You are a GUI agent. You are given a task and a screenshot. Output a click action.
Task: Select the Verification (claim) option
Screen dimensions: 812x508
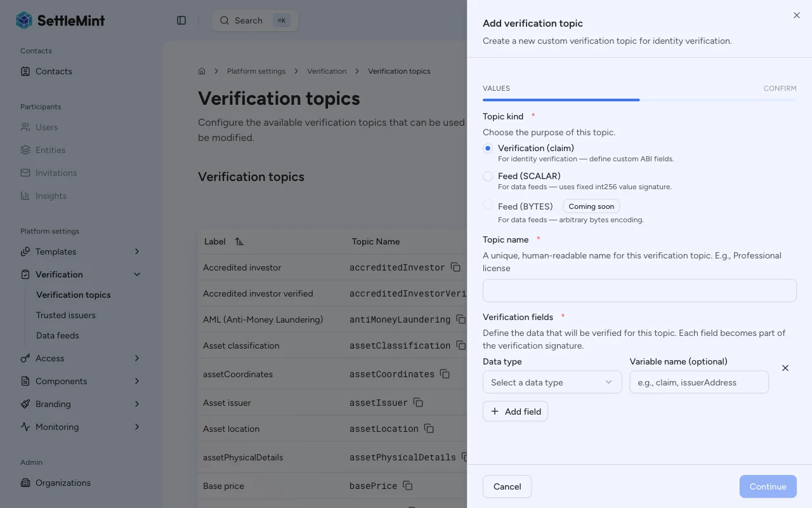[x=488, y=148]
